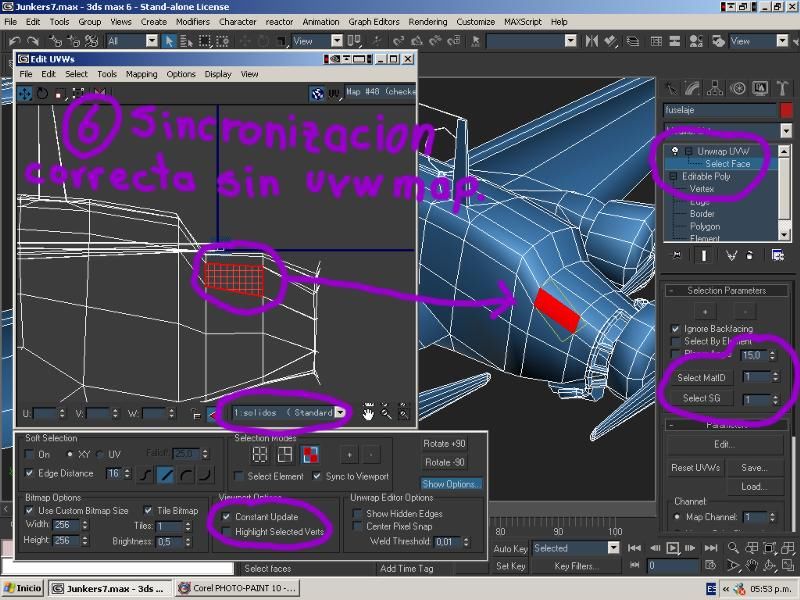The image size is (800, 600).
Task: Open the named selection sets dropdown
Action: [x=570, y=41]
